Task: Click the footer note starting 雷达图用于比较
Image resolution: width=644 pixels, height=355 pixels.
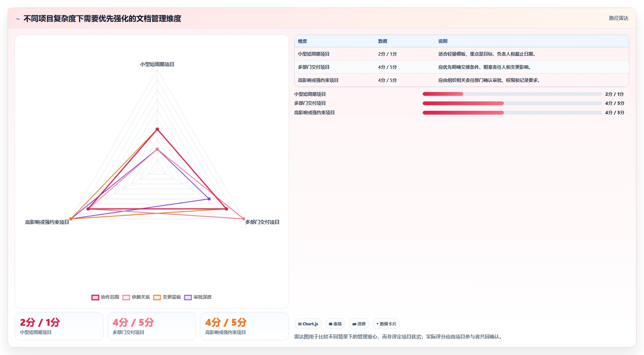Action: (x=399, y=337)
